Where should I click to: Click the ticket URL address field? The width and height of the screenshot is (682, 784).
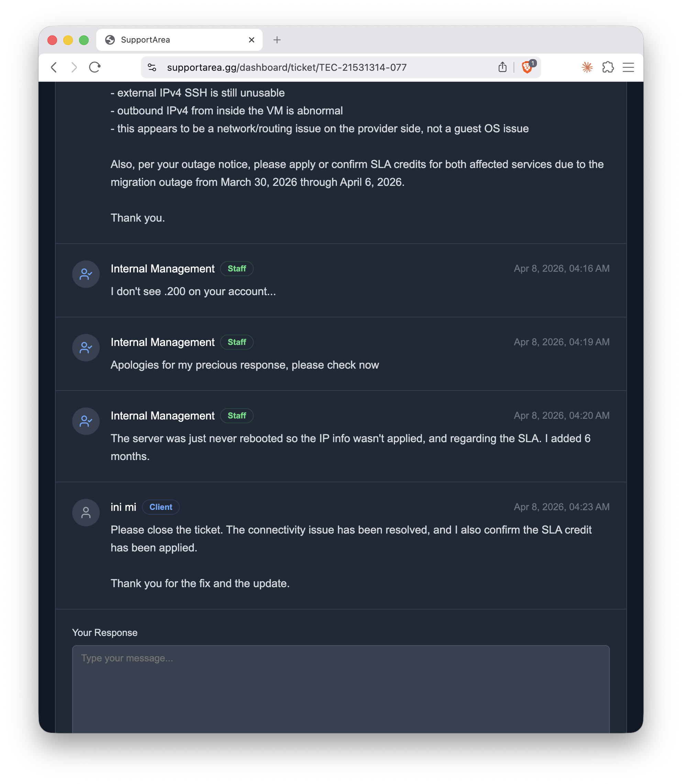pos(287,67)
